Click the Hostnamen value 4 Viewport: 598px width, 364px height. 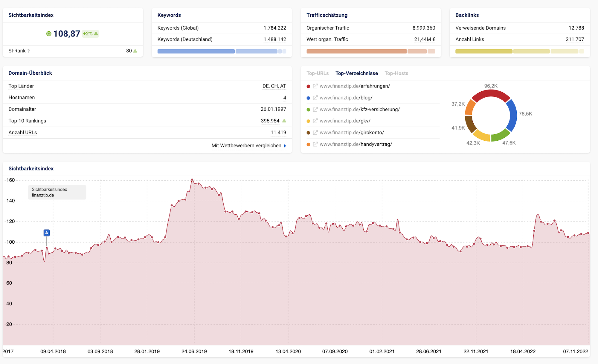coord(285,98)
